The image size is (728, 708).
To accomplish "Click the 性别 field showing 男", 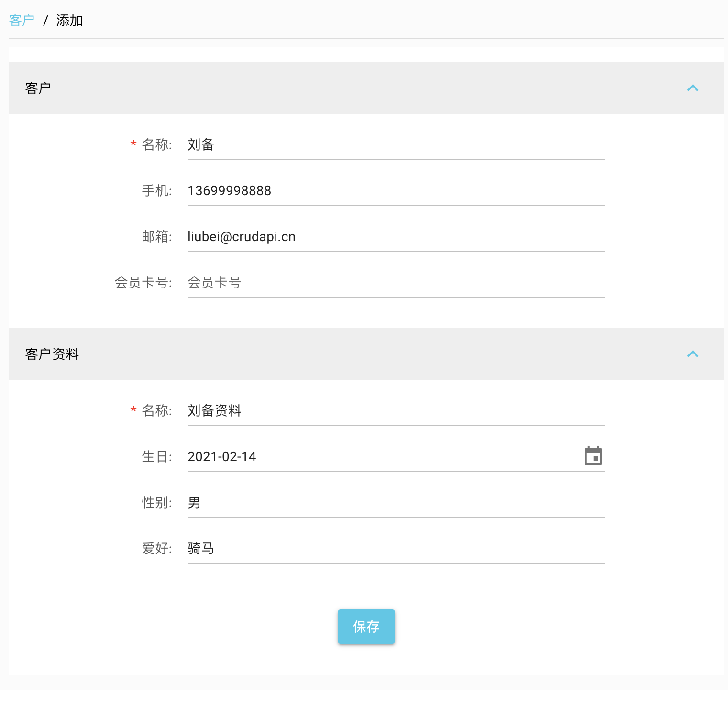I will point(395,502).
